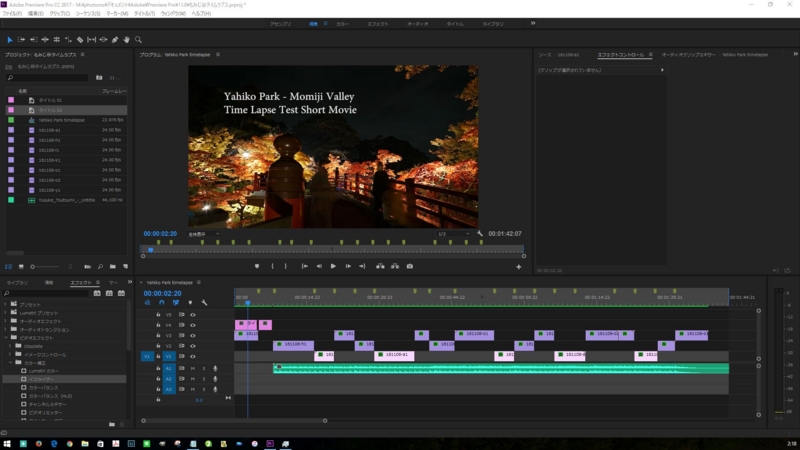Expand the オーディオトランジション folder
This screenshot has width=800, height=450.
pos(6,330)
